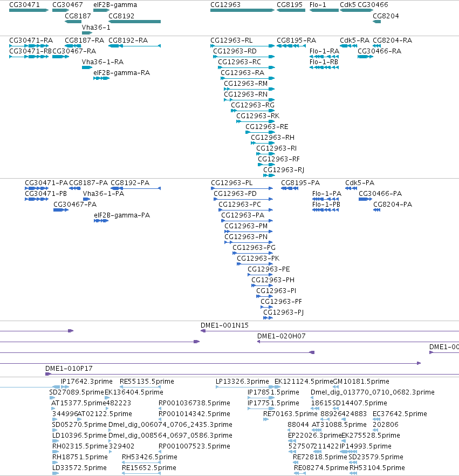Click transcript Vha36-1-RA
The height and width of the screenshot is (476, 459).
pos(87,67)
